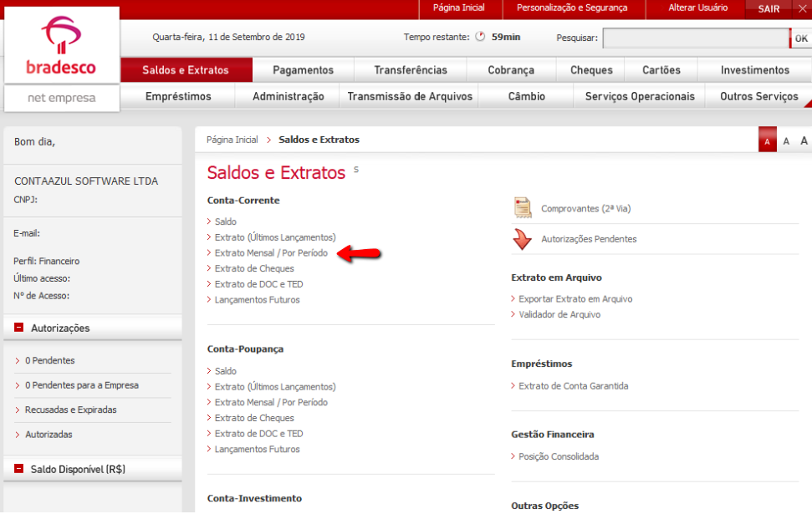The image size is (812, 514).
Task: Open Personalização e Segurança
Action: pos(572,8)
